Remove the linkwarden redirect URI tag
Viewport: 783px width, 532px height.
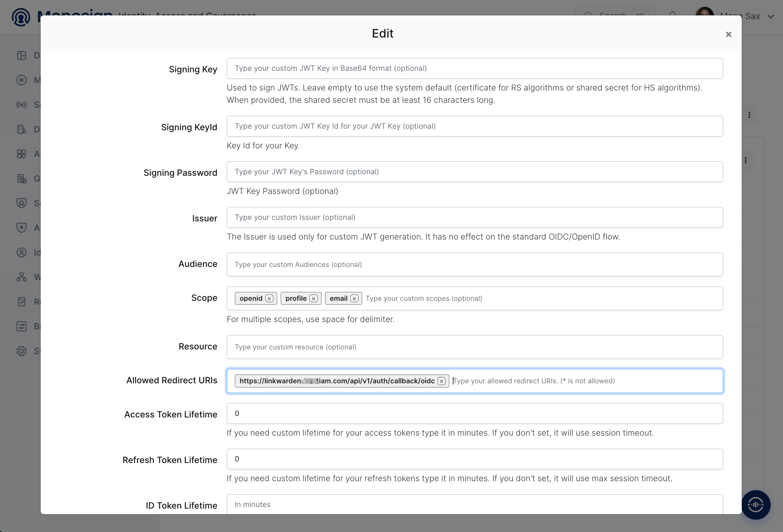click(441, 381)
